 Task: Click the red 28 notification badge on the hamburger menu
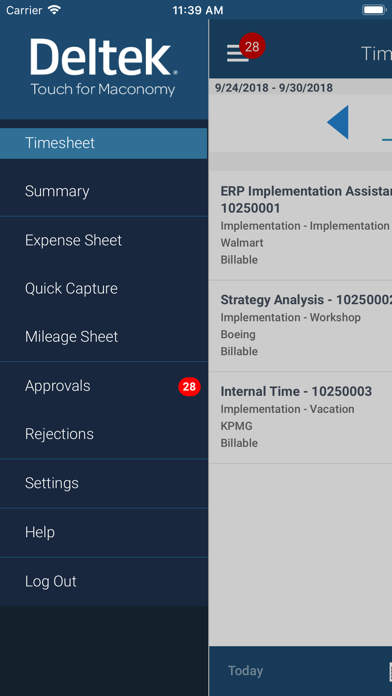tap(252, 46)
